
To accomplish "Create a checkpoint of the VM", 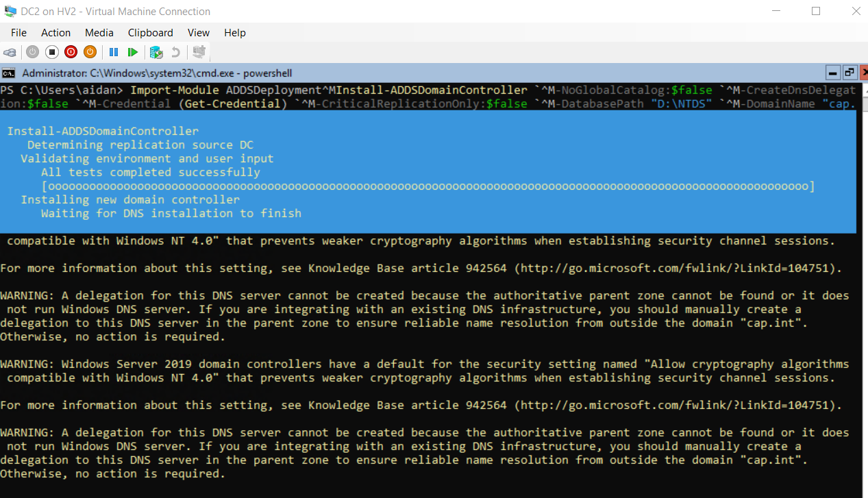I will pyautogui.click(x=156, y=52).
